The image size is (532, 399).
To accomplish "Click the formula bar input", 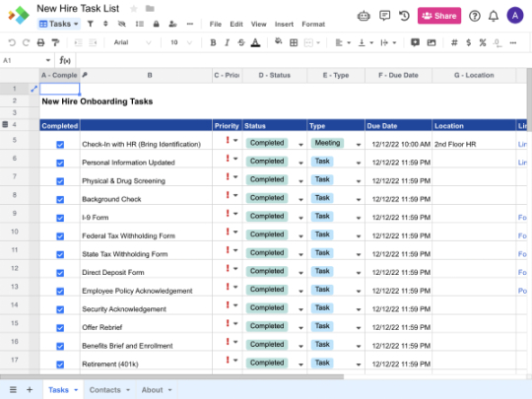I will (x=302, y=60).
